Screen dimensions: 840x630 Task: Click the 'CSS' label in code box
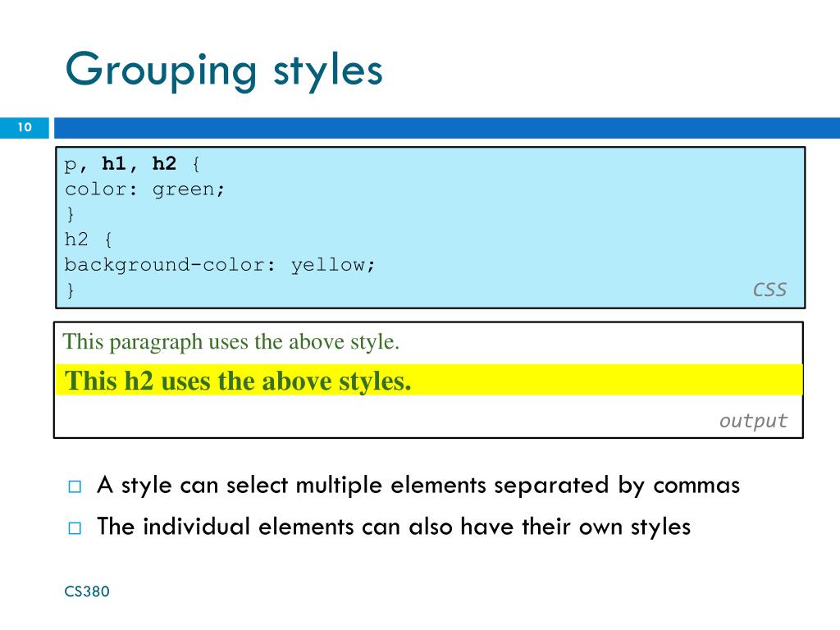click(769, 290)
